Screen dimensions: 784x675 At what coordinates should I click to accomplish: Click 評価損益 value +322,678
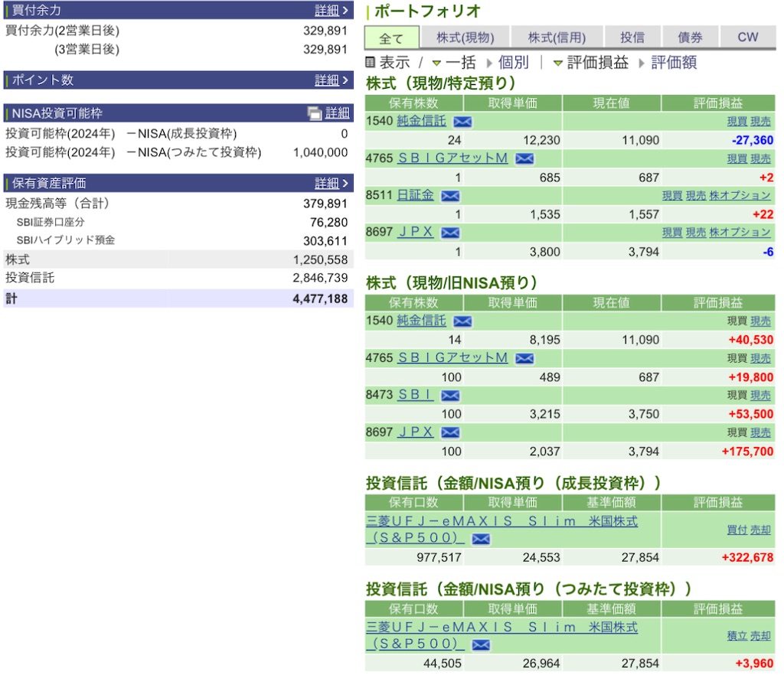pos(747,558)
